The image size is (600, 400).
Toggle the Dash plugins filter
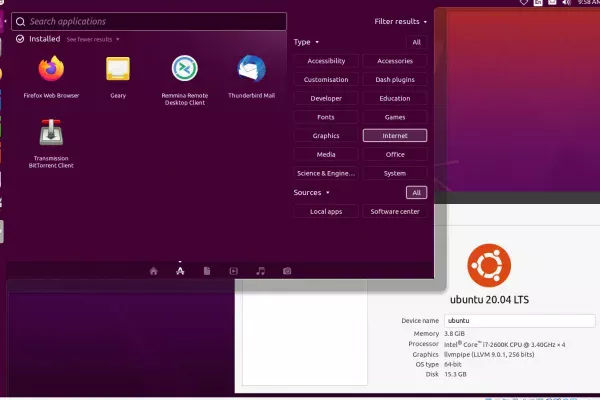point(395,80)
